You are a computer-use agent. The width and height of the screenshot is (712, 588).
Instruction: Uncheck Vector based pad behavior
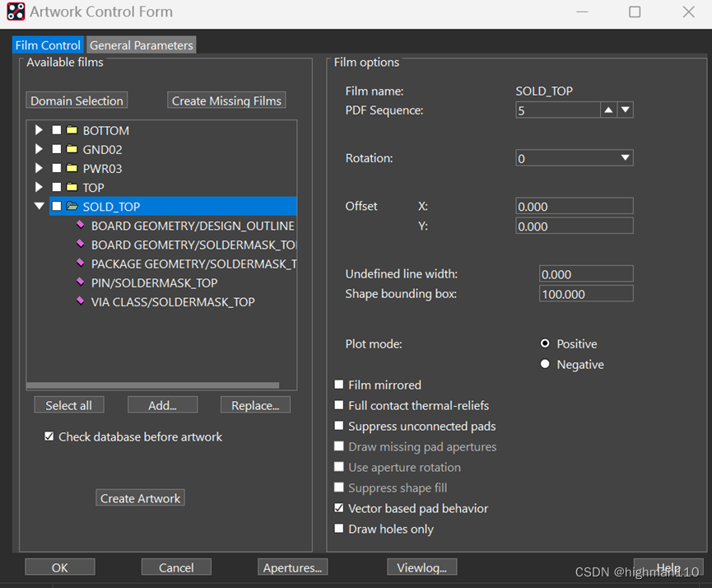click(339, 508)
